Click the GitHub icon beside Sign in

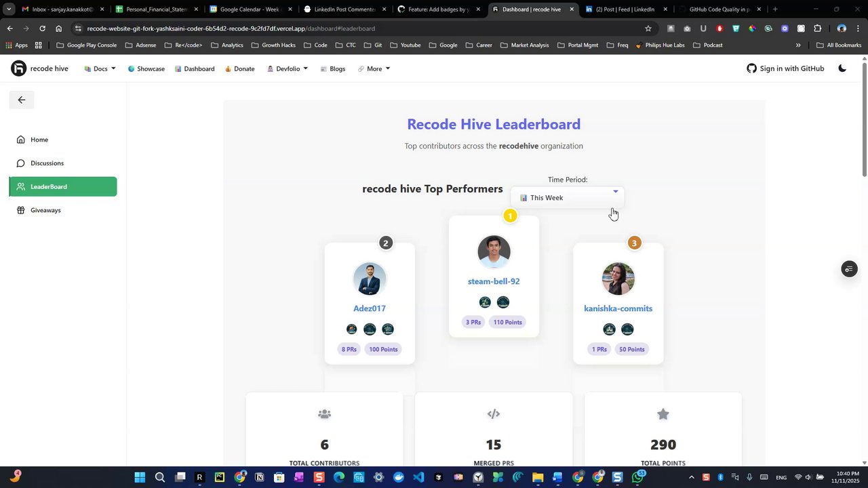[x=751, y=68]
